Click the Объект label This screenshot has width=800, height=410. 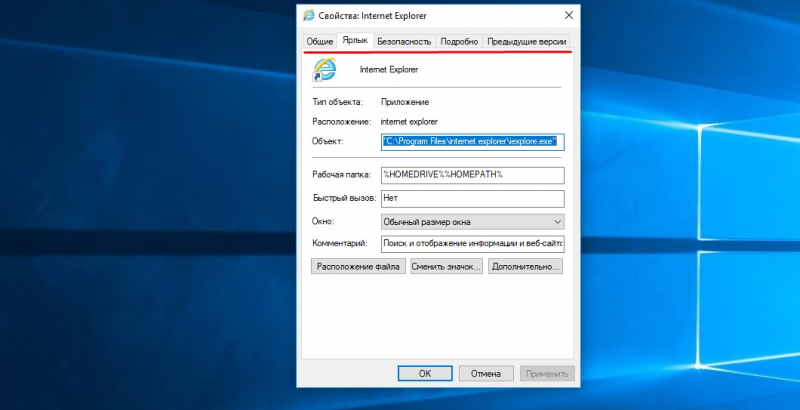[x=328, y=141]
